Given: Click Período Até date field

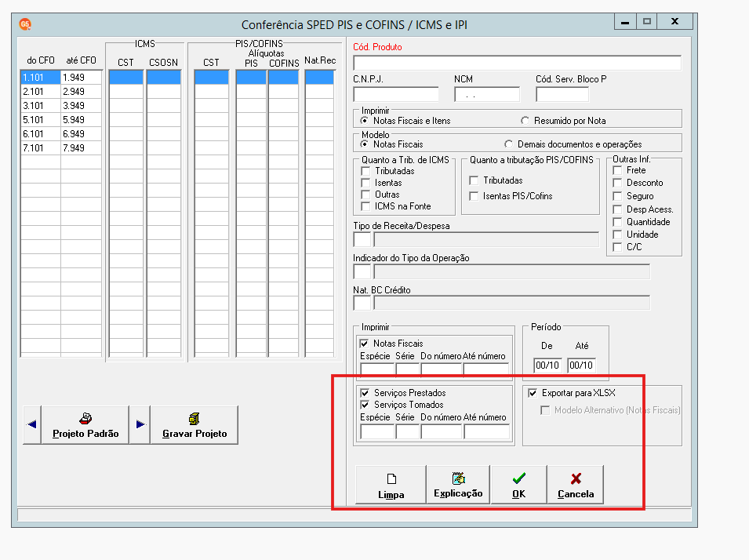Looking at the screenshot, I should tap(581, 365).
